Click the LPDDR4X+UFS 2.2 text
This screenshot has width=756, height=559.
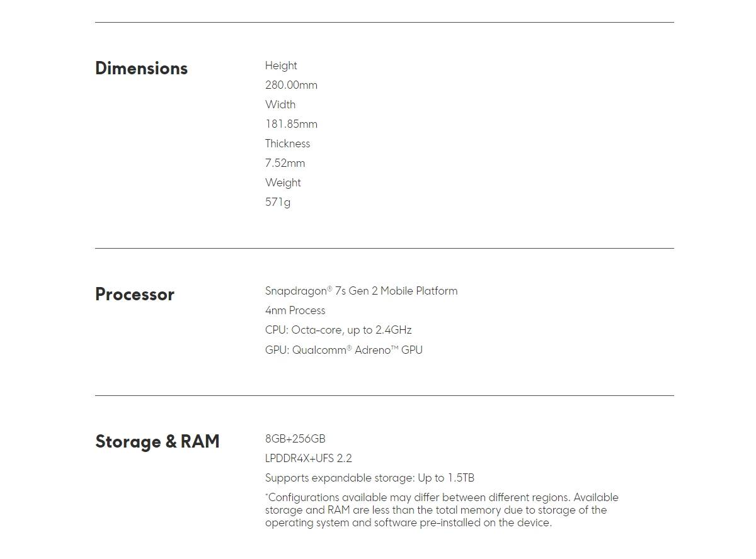click(309, 458)
